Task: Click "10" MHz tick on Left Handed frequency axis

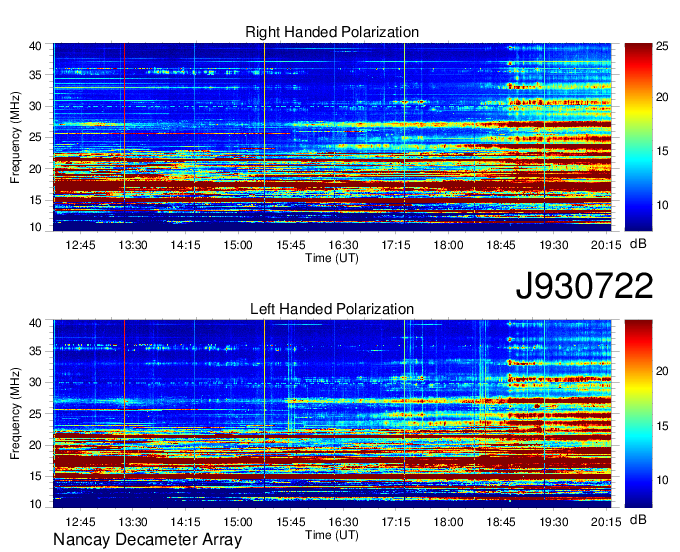Action: click(36, 503)
